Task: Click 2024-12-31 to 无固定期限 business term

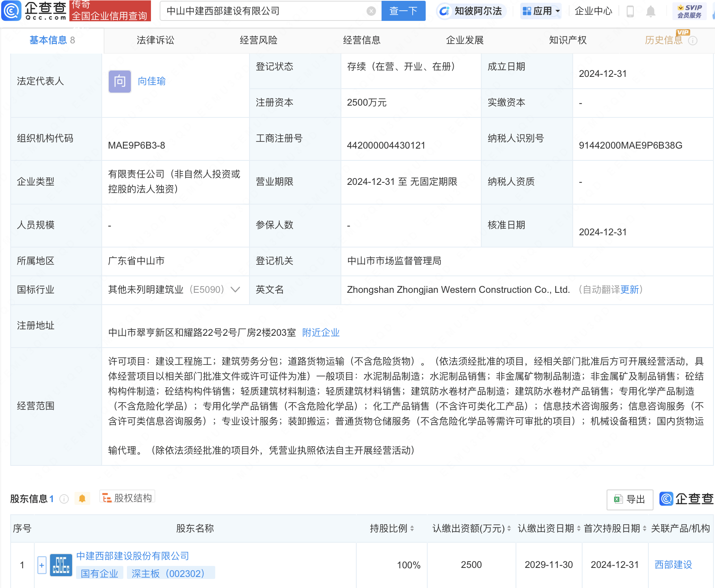Action: tap(402, 182)
